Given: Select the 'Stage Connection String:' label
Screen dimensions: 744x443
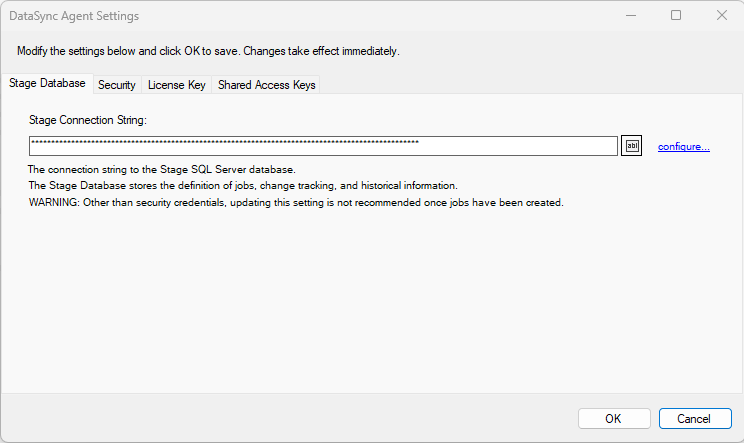Looking at the screenshot, I should pos(88,120).
